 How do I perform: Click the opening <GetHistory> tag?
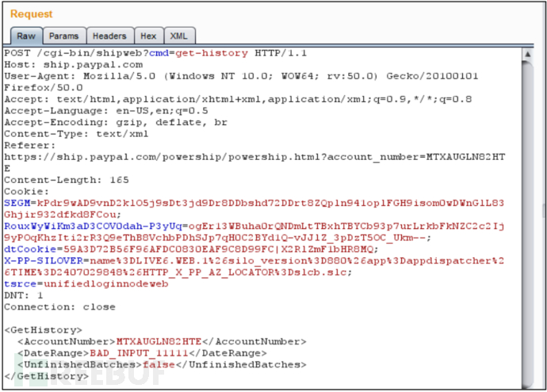44,330
